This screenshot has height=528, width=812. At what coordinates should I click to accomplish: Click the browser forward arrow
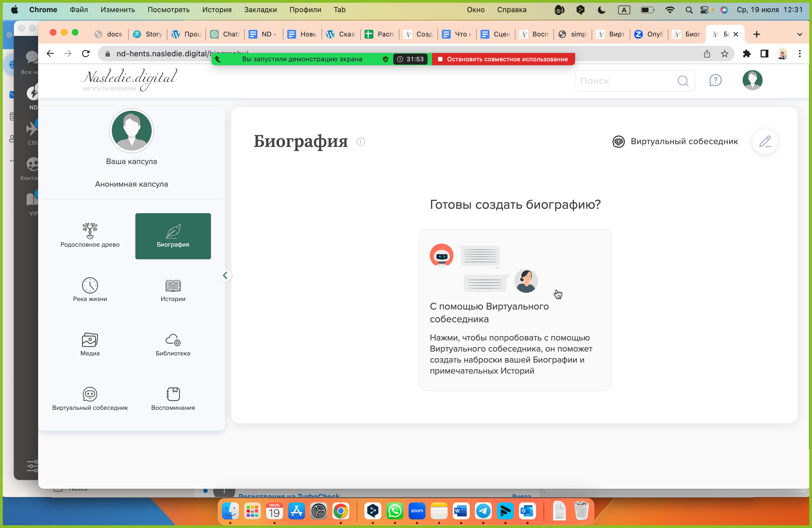68,54
